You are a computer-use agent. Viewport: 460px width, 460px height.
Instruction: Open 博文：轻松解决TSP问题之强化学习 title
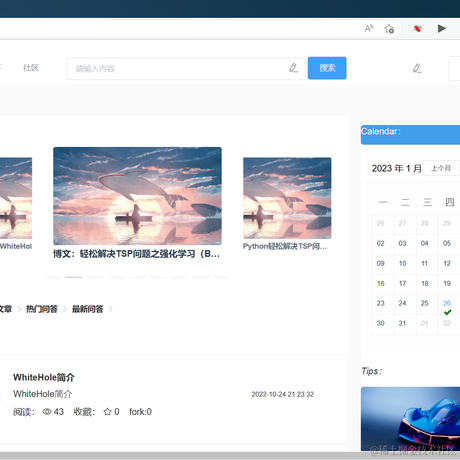(136, 254)
